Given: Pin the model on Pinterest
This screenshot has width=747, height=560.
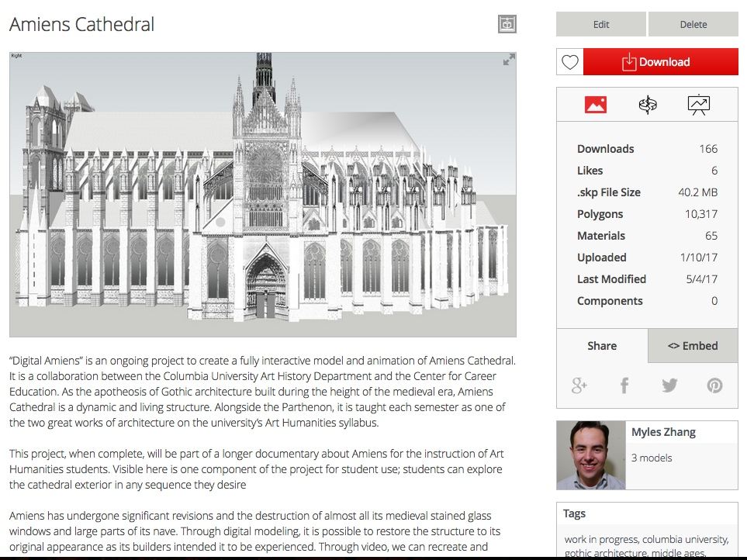Looking at the screenshot, I should [x=714, y=385].
